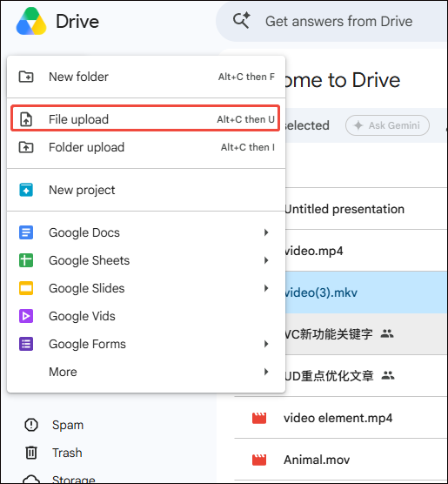Screen dimensions: 448x484
Task: Click the Google Drive logo icon
Action: coord(31,21)
